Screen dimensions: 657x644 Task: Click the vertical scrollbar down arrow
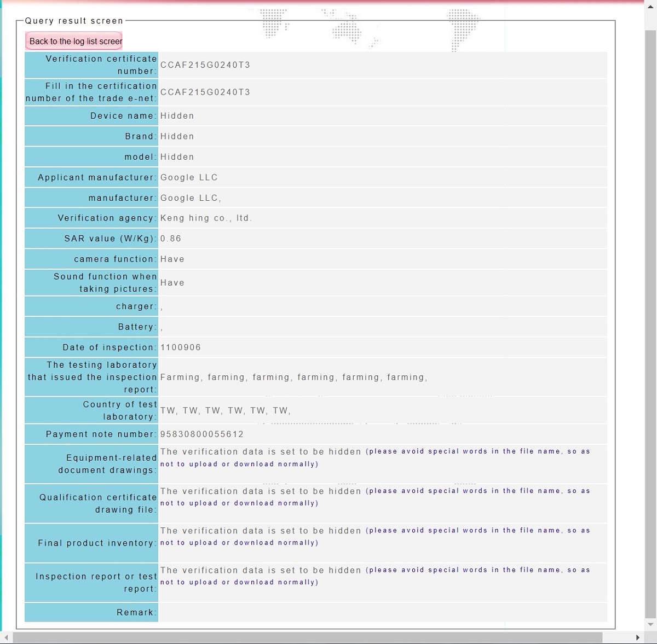[650, 624]
